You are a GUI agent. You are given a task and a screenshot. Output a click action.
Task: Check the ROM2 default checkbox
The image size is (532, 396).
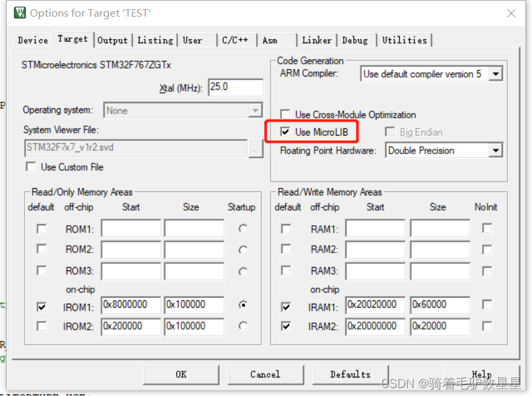pos(42,249)
